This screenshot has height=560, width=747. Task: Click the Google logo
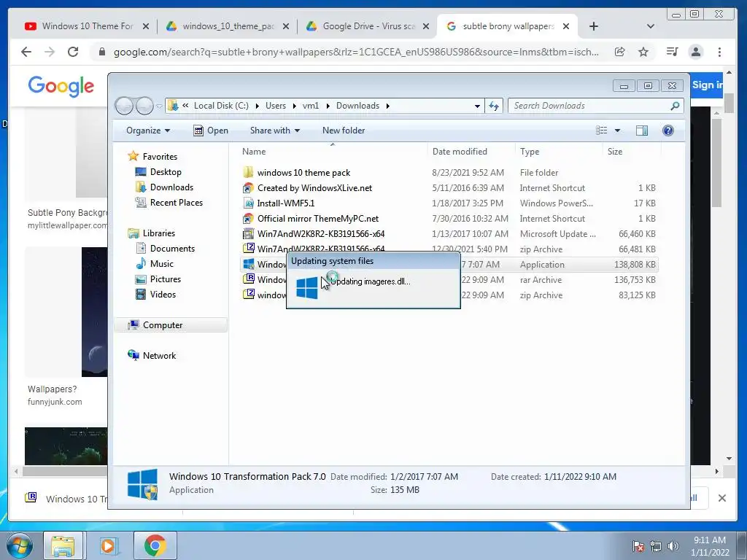pos(61,86)
